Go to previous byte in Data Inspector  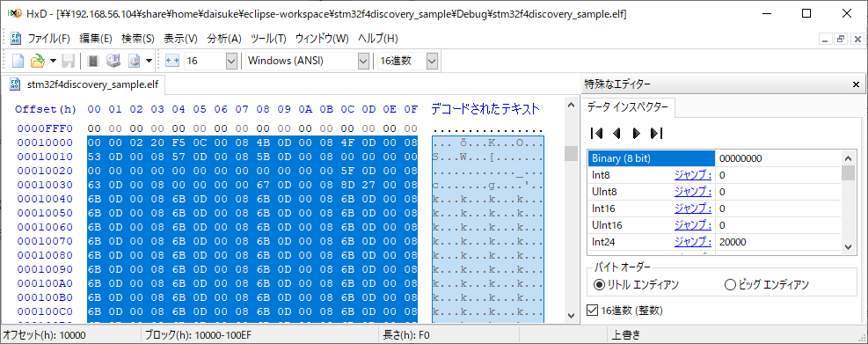[x=616, y=133]
